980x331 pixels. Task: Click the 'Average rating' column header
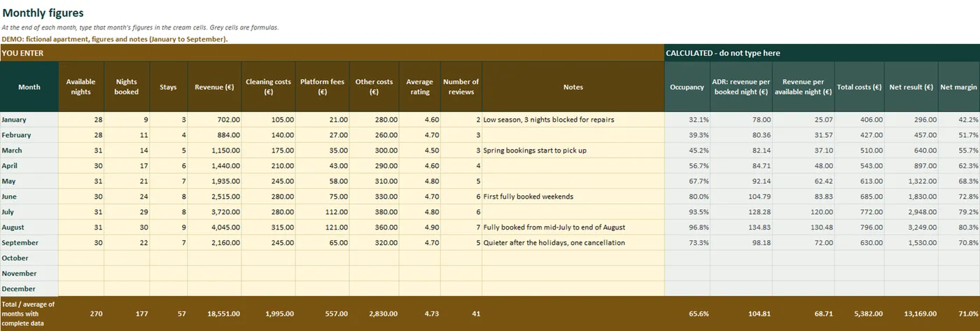420,87
